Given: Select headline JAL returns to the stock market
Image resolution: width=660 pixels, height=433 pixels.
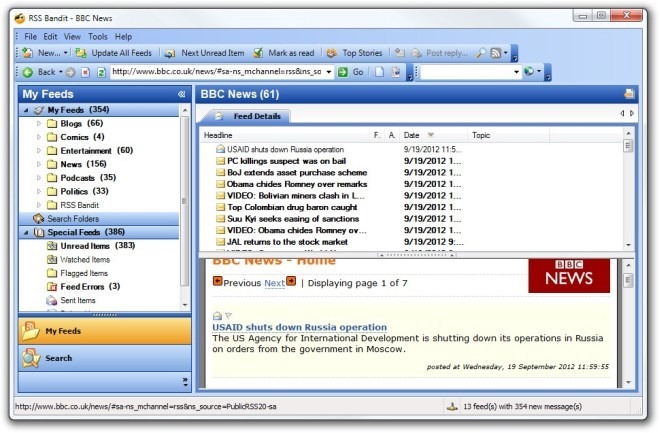Looking at the screenshot, I should [287, 242].
